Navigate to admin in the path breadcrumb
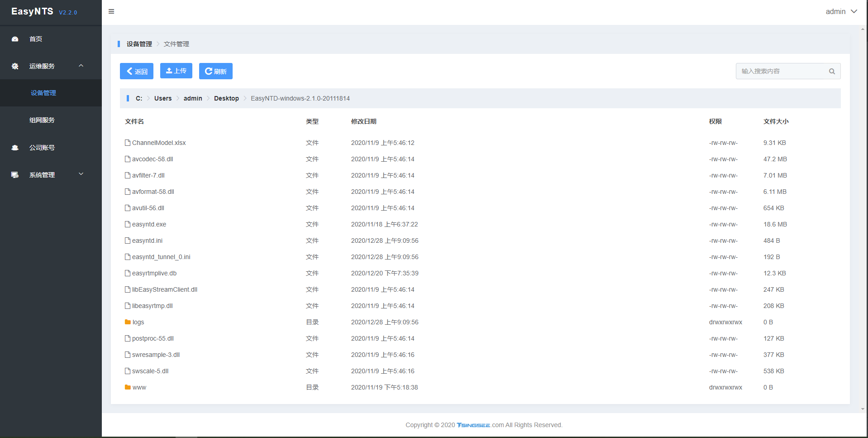Screen dimensions: 868x438 193,98
